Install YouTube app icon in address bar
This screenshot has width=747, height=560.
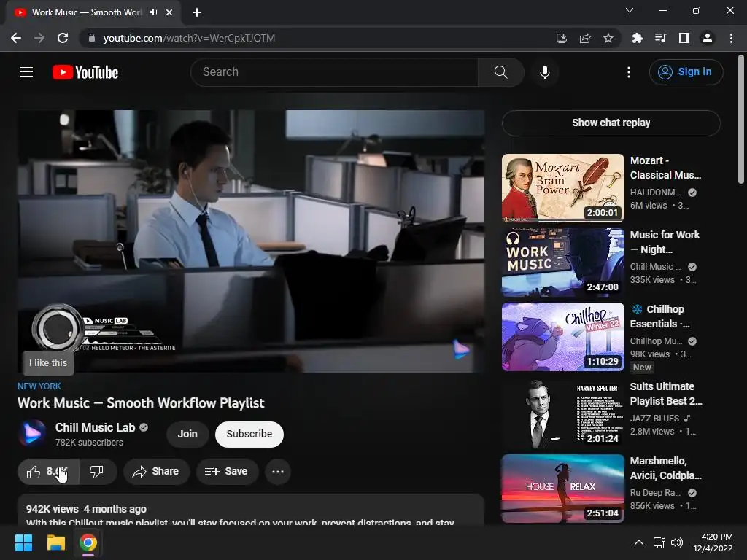562,38
